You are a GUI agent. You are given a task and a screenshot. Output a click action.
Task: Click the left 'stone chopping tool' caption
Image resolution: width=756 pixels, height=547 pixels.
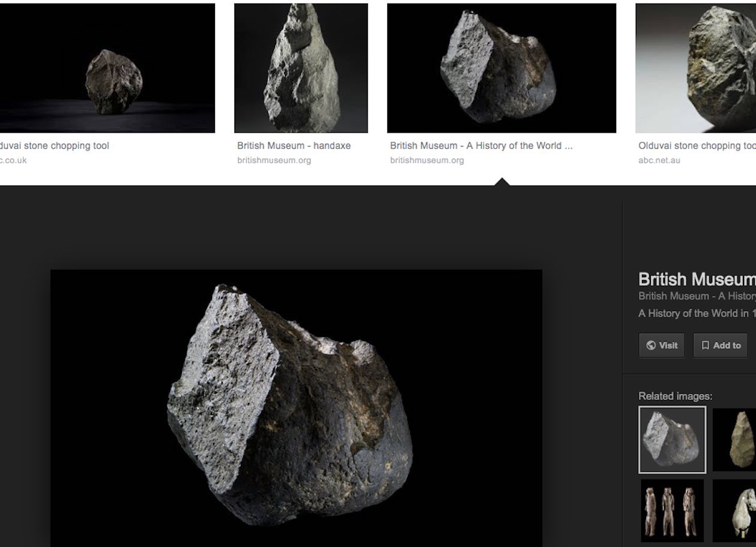54,146
